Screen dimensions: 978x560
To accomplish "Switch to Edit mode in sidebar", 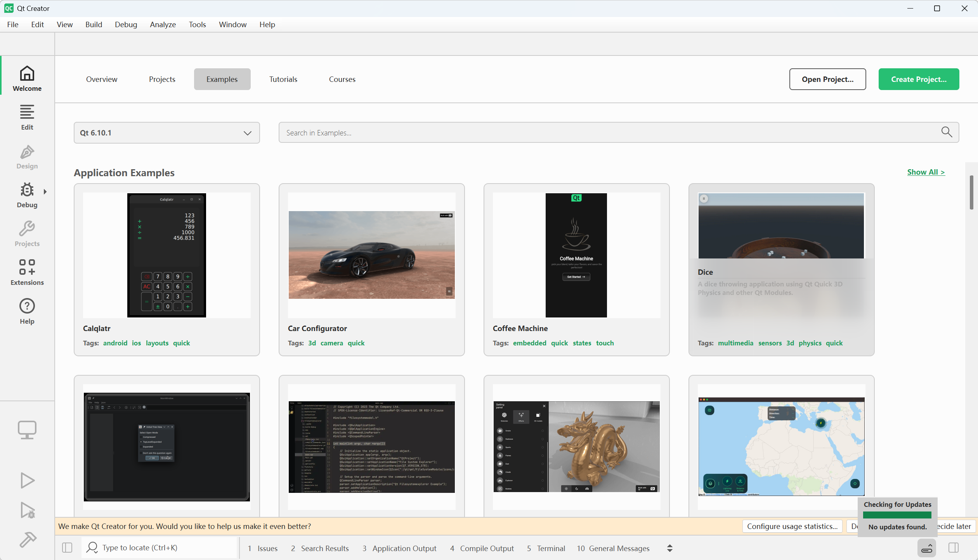I will coord(27,117).
